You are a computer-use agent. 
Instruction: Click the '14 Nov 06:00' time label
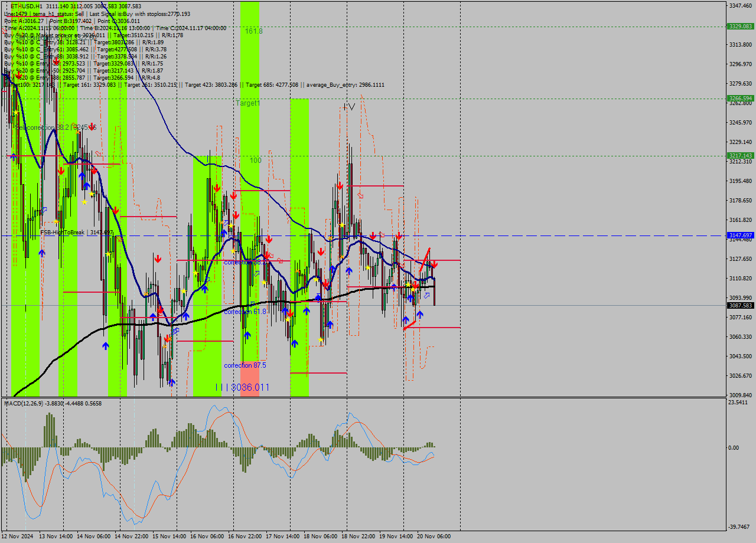pyautogui.click(x=94, y=537)
